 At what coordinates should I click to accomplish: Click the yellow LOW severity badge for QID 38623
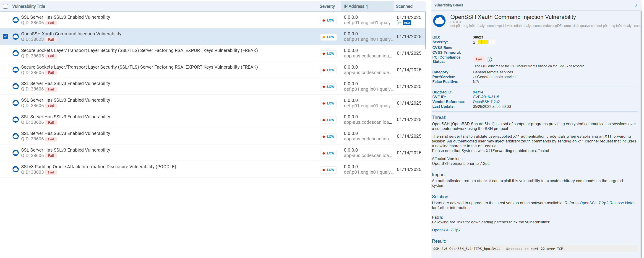click(x=328, y=37)
